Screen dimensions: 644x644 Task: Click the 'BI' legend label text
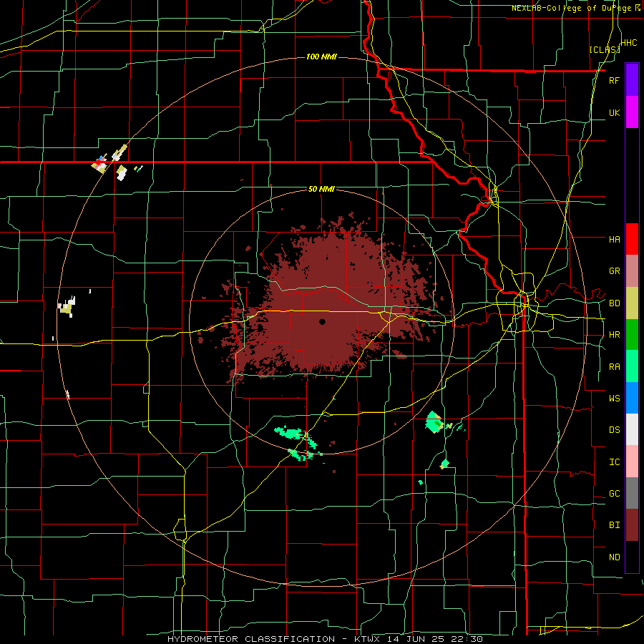point(614,525)
